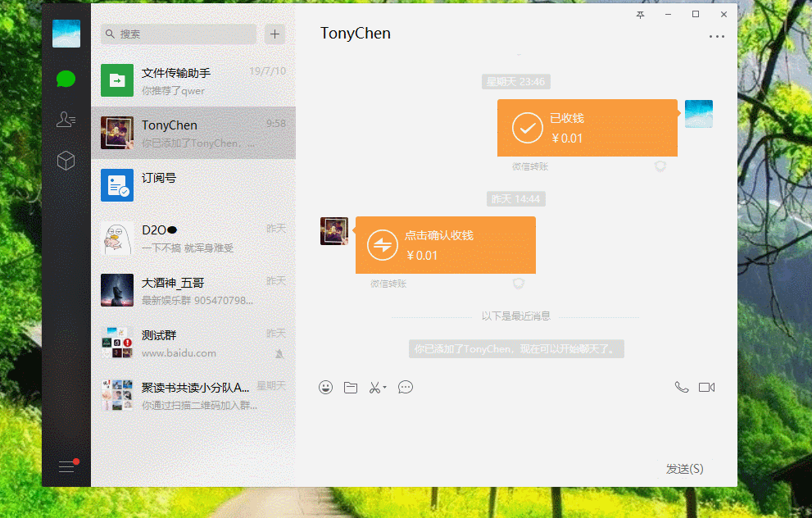
Task: Open the chat history balloon icon
Action: (x=405, y=387)
